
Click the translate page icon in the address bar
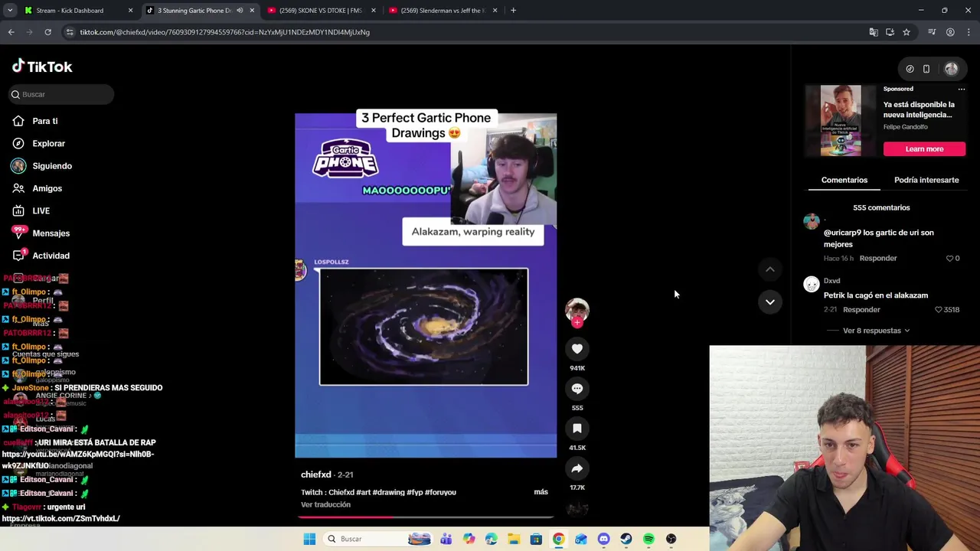(874, 32)
